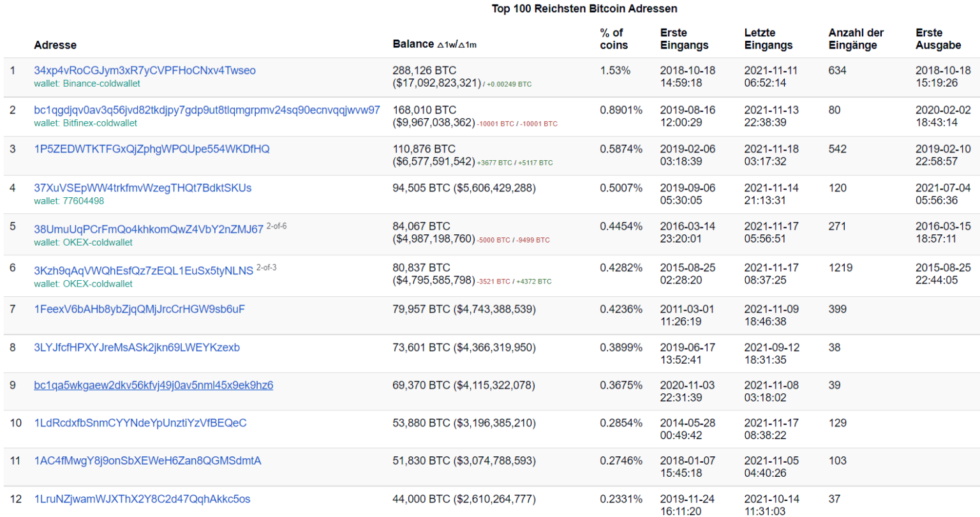The height and width of the screenshot is (517, 980).
Task: Click the -3521 BTC weekly change value
Action: [494, 281]
